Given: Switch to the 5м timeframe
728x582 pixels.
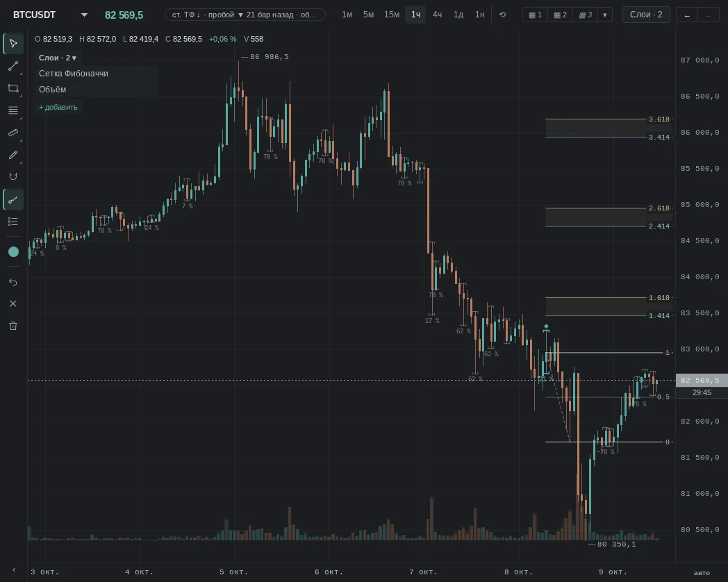Looking at the screenshot, I should coord(368,15).
